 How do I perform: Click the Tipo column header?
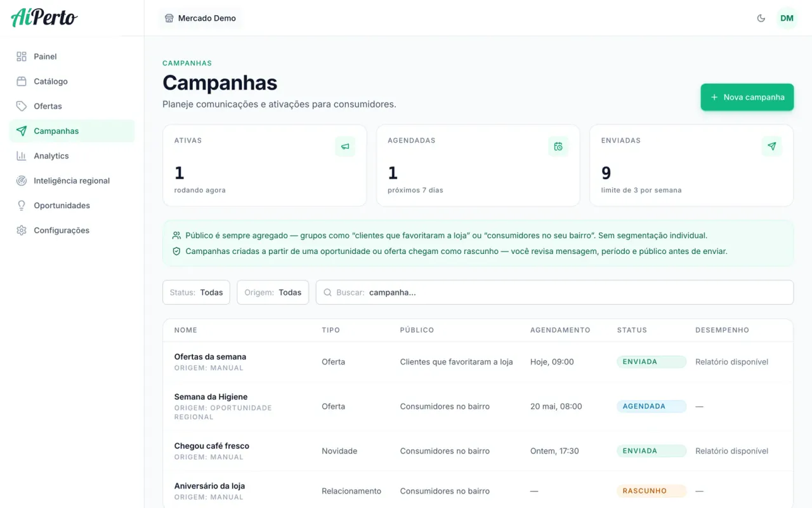[331, 330]
